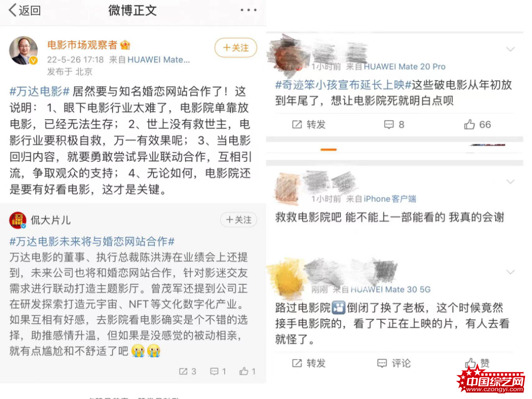Open the #万达电影# hashtag link
This screenshot has width=532, height=399.
point(40,91)
